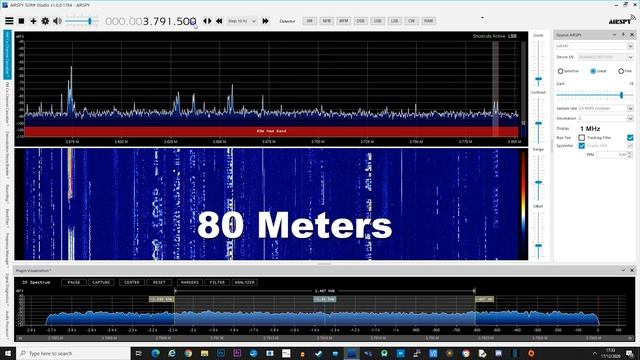Open File Explorer from the taskbar
The width and height of the screenshot is (640, 360).
(x=204, y=353)
